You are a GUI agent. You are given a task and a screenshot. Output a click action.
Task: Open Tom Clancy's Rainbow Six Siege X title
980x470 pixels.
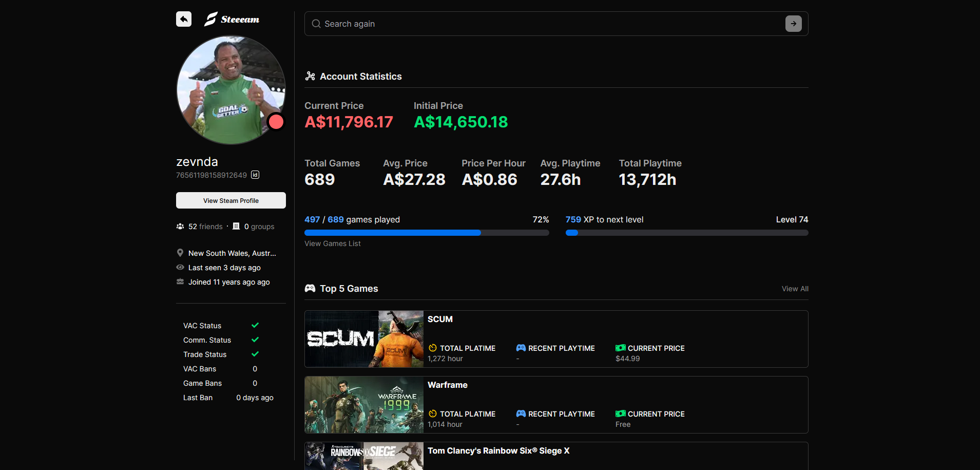498,450
